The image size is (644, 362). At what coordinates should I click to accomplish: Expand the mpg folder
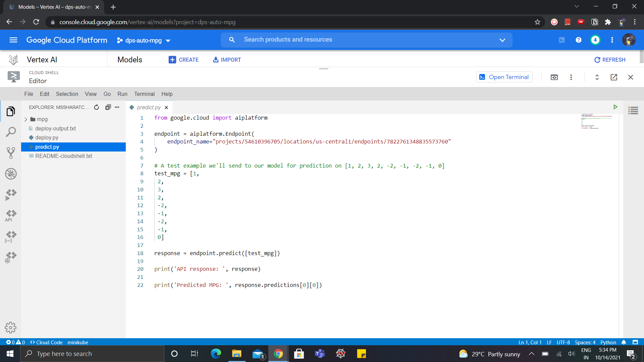point(26,119)
